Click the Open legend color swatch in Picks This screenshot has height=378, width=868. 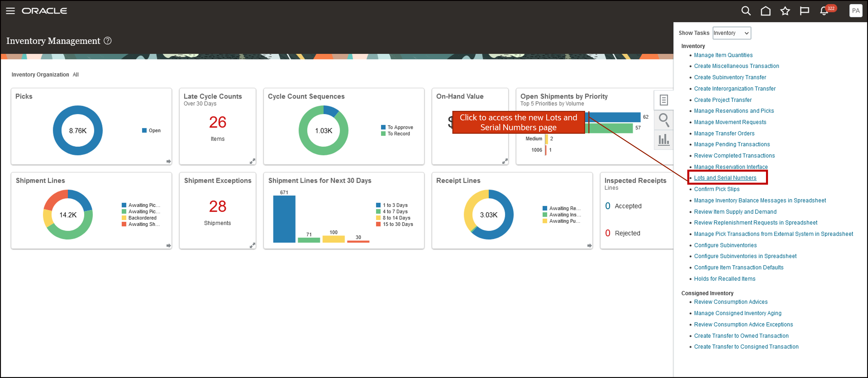click(x=144, y=130)
